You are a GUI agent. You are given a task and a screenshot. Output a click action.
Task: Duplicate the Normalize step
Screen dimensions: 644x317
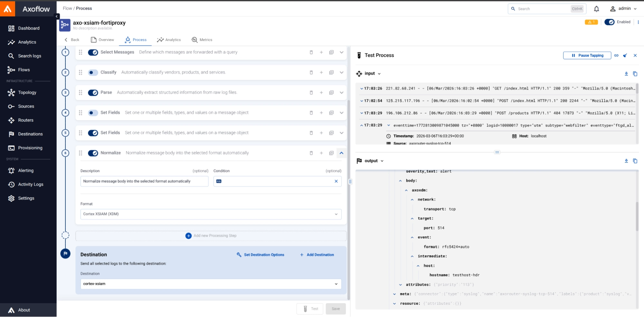[331, 153]
